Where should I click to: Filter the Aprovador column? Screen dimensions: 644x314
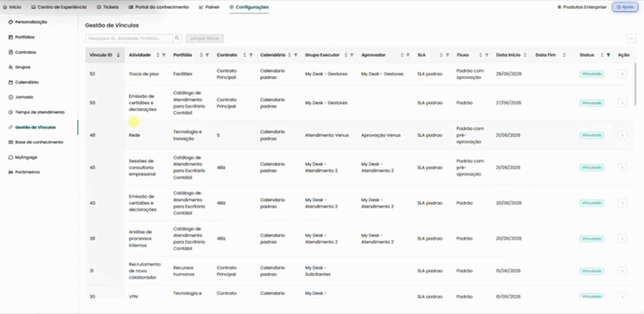coord(408,55)
